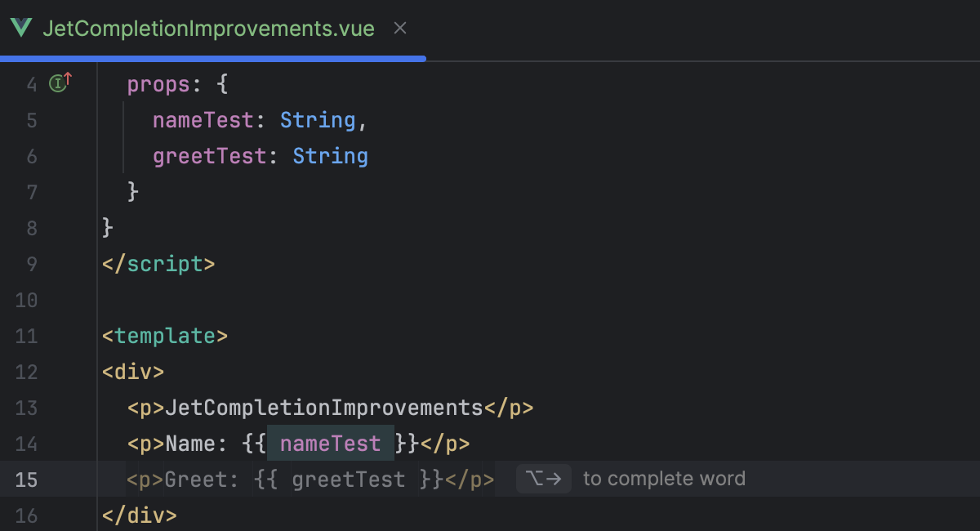Viewport: 980px width, 531px height.
Task: Select the highlighted nameTest completion suggestion
Action: click(330, 443)
